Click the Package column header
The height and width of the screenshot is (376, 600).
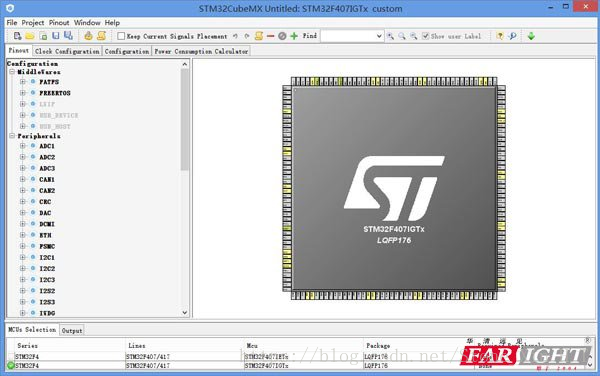(378, 345)
